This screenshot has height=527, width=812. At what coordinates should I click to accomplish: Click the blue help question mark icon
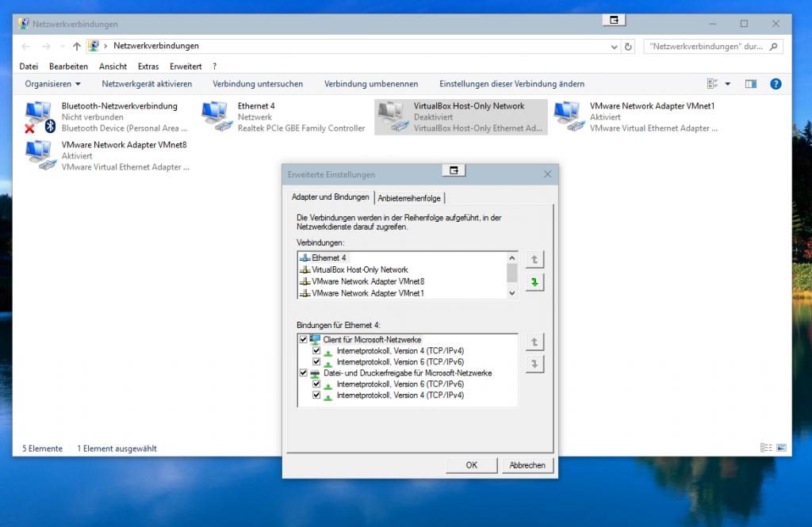[x=776, y=84]
